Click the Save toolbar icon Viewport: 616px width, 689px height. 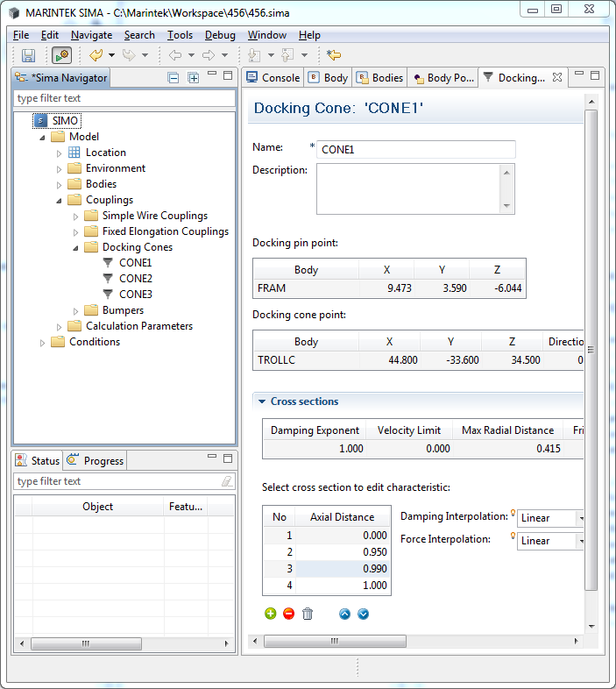click(x=28, y=55)
